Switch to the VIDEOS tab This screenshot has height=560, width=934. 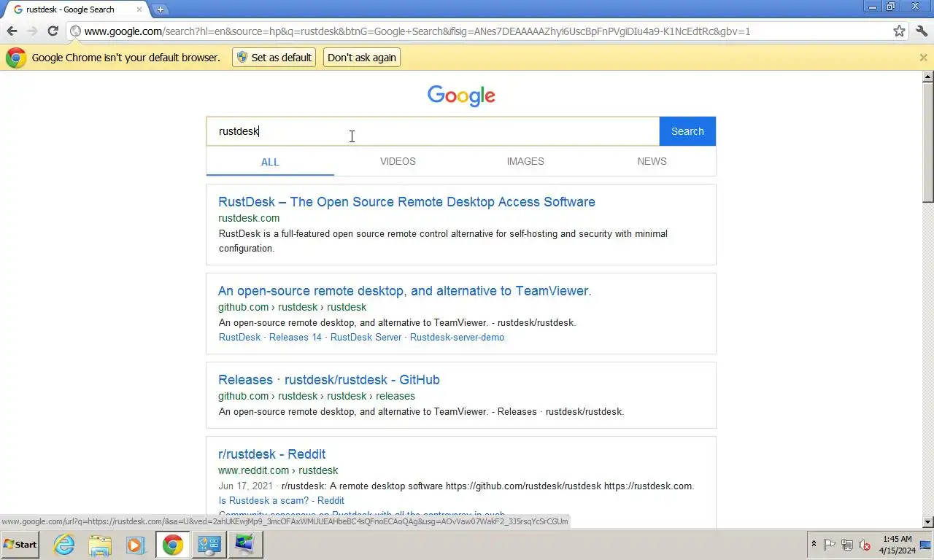point(398,161)
